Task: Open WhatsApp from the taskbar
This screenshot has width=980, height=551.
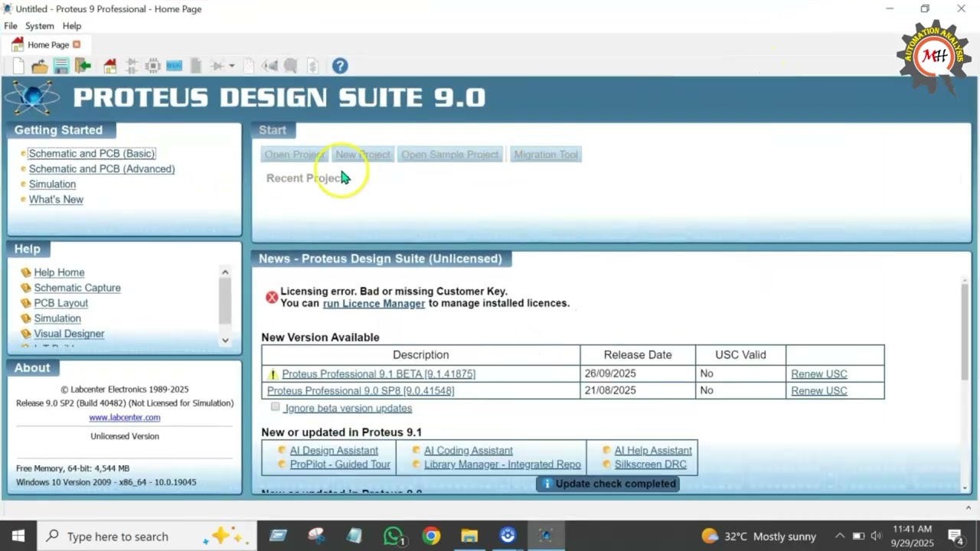Action: click(394, 536)
